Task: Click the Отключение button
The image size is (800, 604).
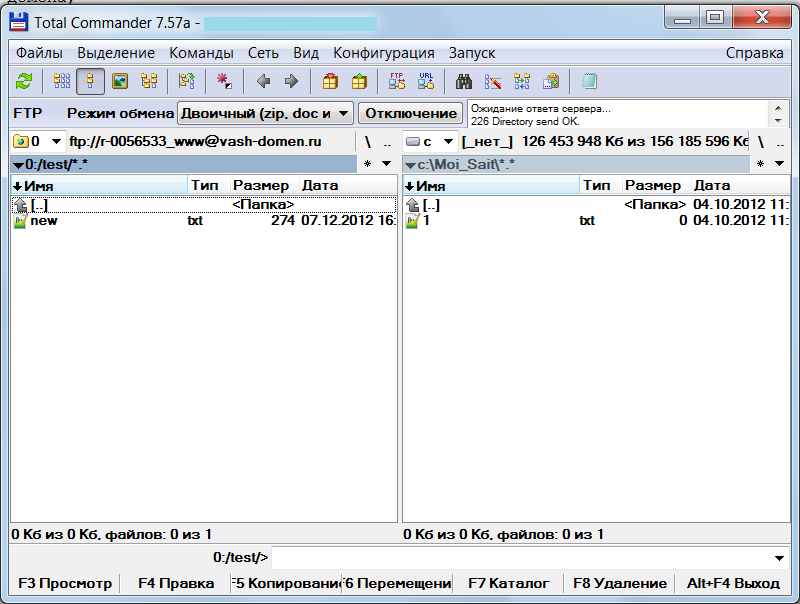Action: coord(410,113)
